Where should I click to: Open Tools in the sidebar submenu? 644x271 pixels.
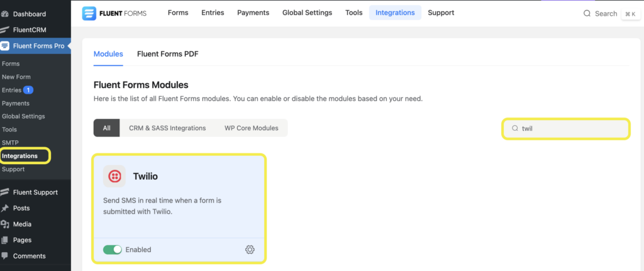(9, 130)
